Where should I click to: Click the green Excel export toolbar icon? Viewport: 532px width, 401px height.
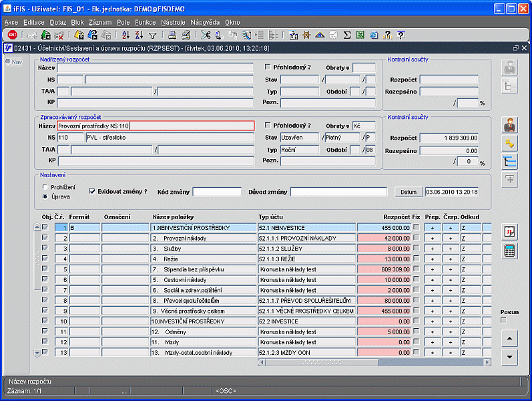point(360,35)
